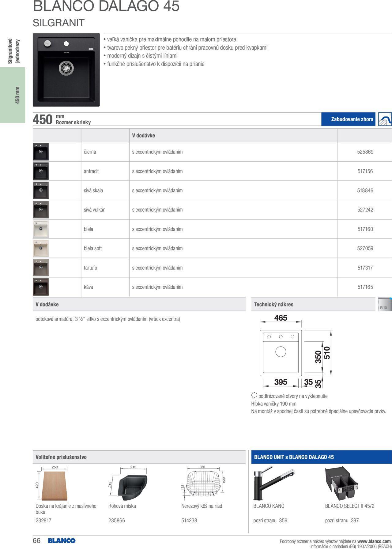The width and height of the screenshot is (392, 549).
Task: Click the stainless steel dish basket image
Action: [x=203, y=484]
